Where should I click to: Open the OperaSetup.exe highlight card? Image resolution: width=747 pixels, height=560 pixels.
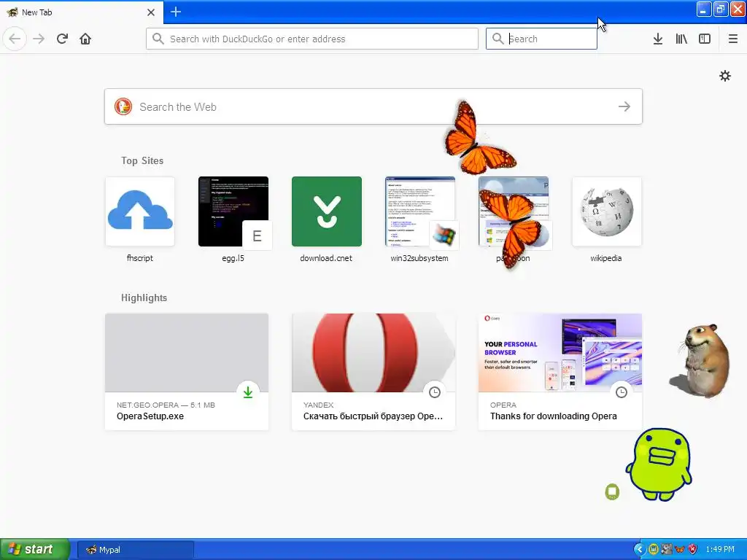(x=187, y=372)
